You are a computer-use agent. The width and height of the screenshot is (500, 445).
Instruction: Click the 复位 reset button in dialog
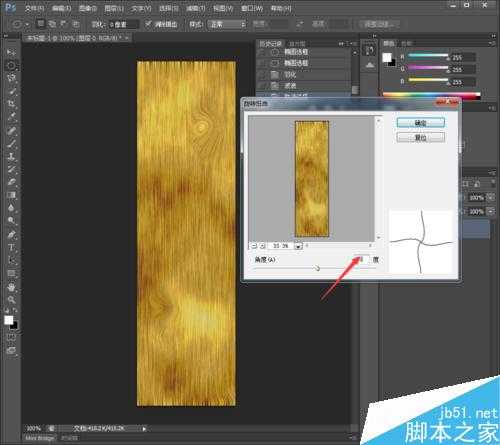[420, 137]
